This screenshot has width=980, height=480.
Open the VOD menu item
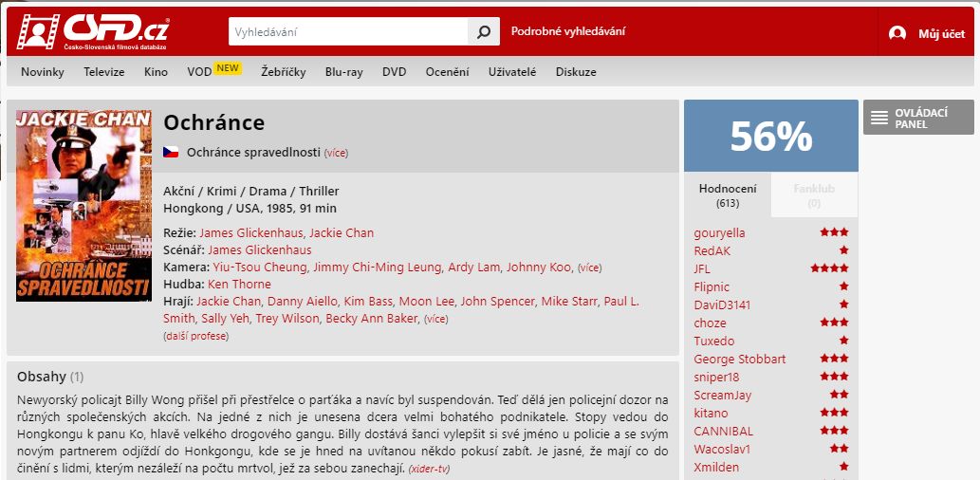click(199, 72)
